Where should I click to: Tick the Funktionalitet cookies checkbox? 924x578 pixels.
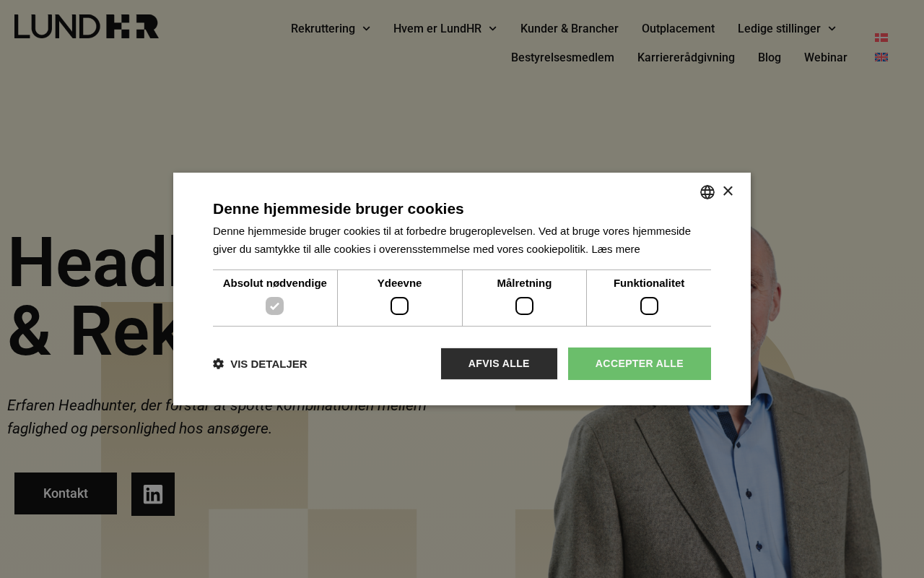(x=649, y=306)
